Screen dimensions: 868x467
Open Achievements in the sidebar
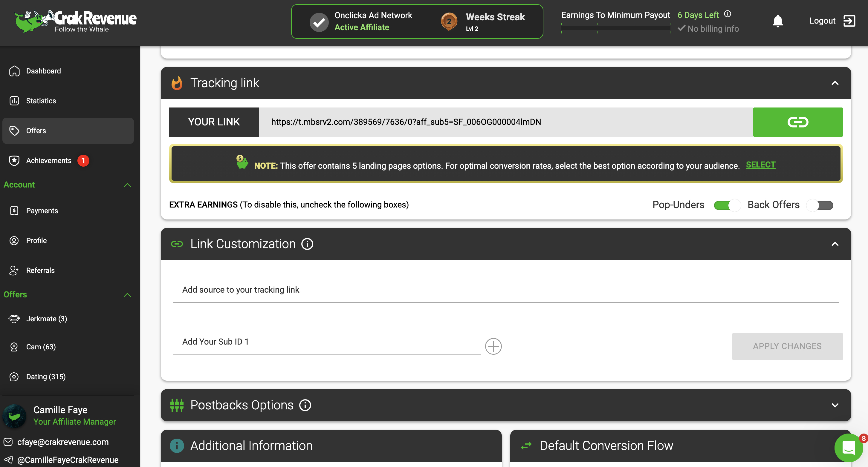click(x=48, y=160)
